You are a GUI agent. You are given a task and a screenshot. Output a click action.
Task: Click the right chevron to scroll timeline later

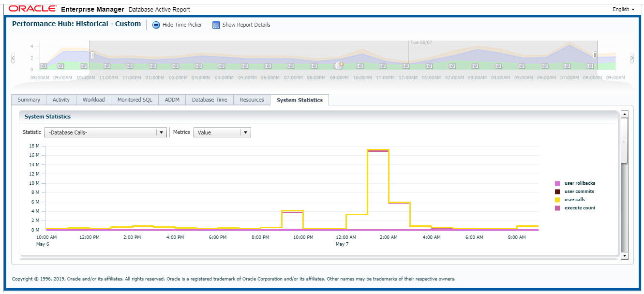(632, 58)
